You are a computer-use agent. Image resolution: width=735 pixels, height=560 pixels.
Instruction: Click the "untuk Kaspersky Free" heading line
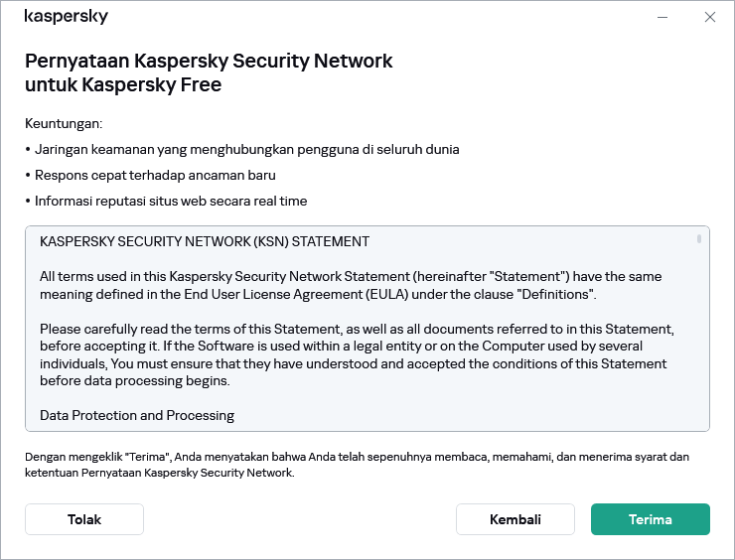(123, 85)
